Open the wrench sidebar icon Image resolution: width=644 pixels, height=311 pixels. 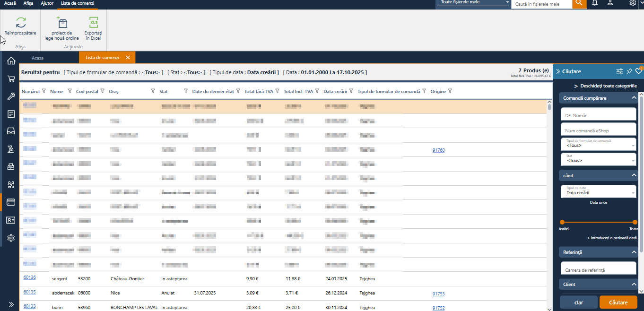coord(11,96)
